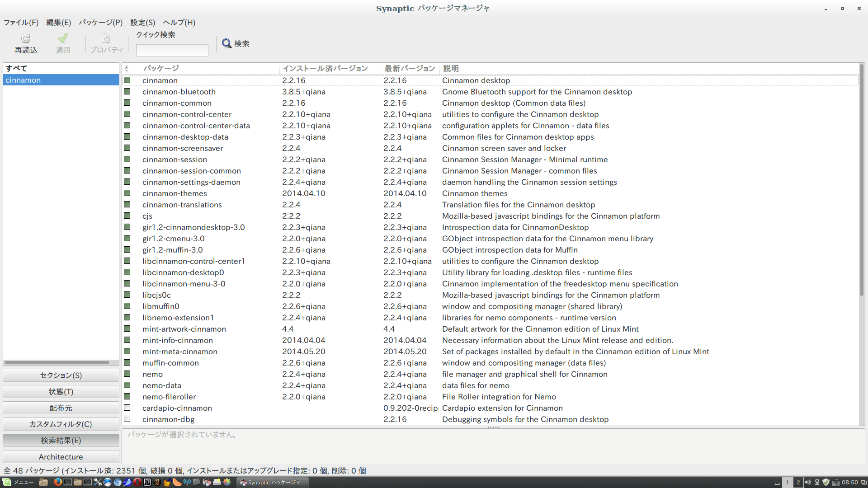Launch the Opera browser icon

(x=137, y=482)
